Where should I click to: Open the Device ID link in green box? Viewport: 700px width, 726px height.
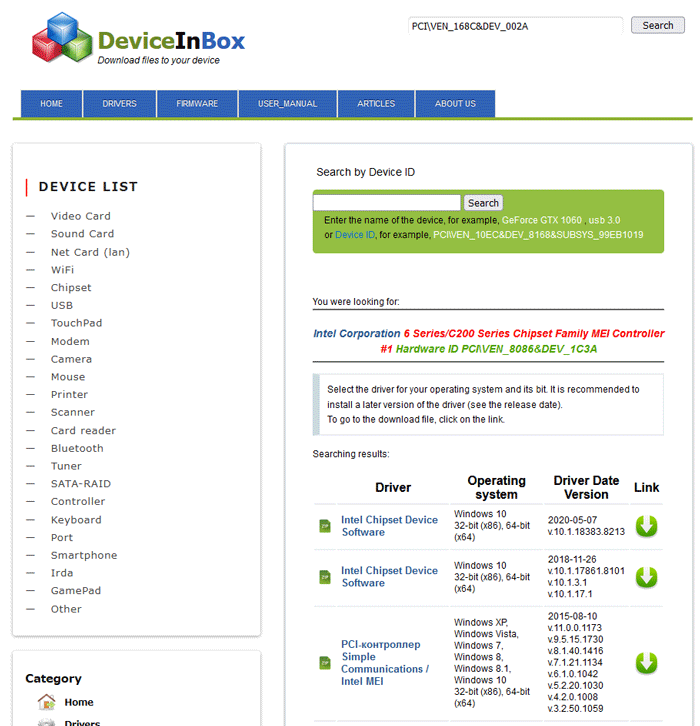355,235
